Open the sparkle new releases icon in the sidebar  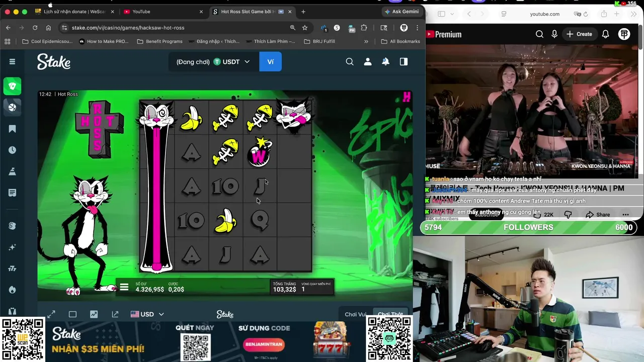click(x=12, y=247)
